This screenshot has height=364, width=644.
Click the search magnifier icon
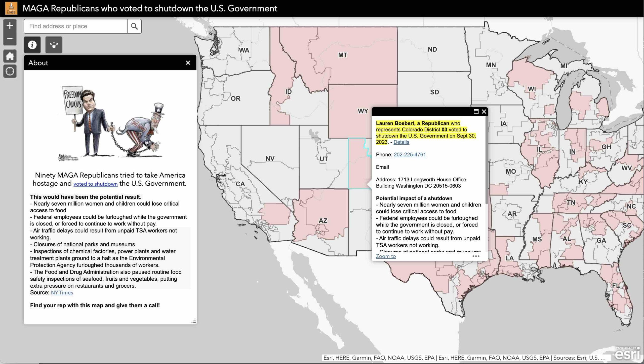point(134,26)
